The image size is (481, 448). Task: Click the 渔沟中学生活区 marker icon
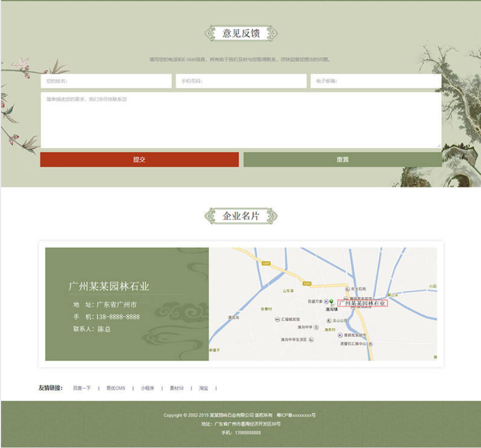tap(311, 339)
